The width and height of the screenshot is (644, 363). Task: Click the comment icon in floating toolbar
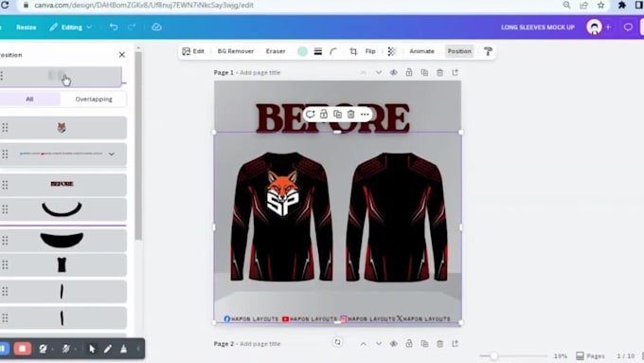pyautogui.click(x=310, y=115)
